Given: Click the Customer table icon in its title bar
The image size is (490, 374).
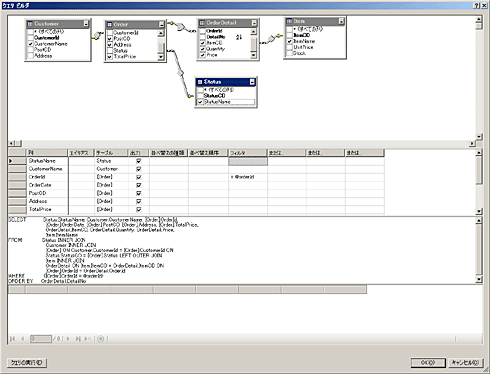Looking at the screenshot, I should point(30,24).
